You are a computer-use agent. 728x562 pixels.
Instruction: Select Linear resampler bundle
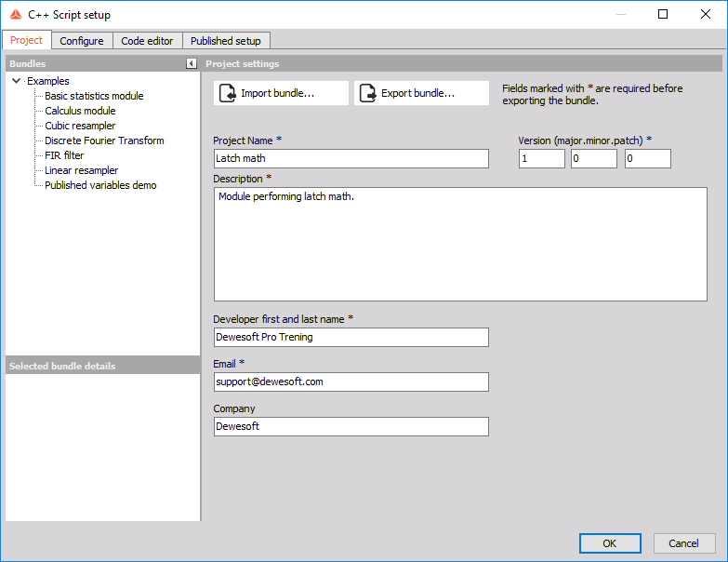(x=82, y=170)
